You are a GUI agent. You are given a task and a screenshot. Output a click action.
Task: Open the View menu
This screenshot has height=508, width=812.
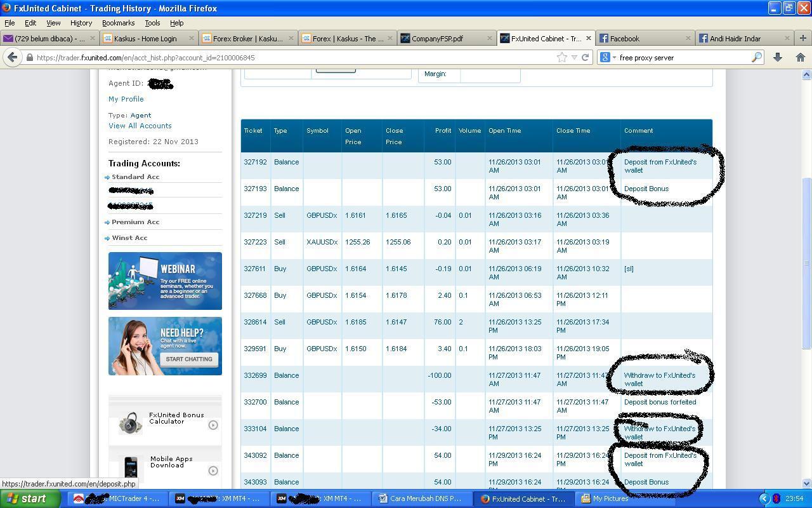tap(53, 23)
